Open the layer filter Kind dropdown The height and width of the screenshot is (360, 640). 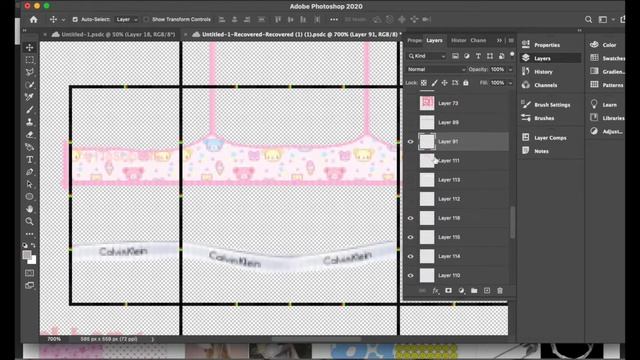[427, 56]
